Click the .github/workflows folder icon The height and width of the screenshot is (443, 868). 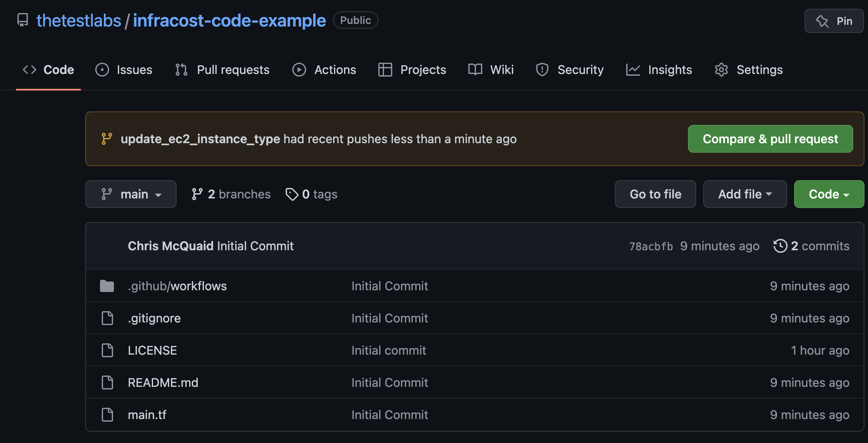tap(107, 286)
